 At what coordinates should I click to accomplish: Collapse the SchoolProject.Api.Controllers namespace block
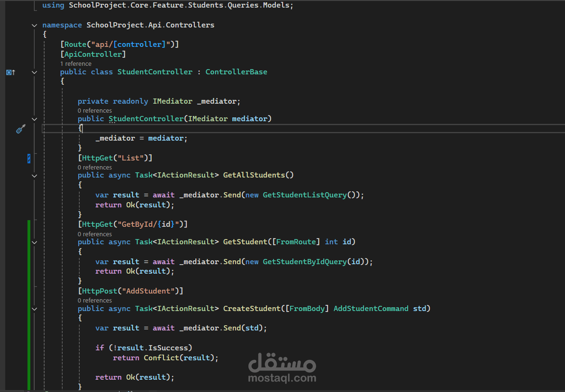click(34, 25)
